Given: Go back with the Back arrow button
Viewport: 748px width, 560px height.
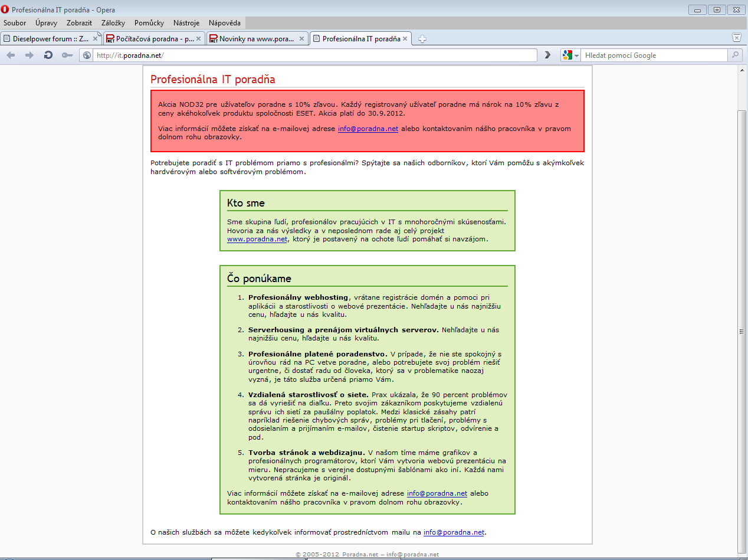Looking at the screenshot, I should pos(11,55).
